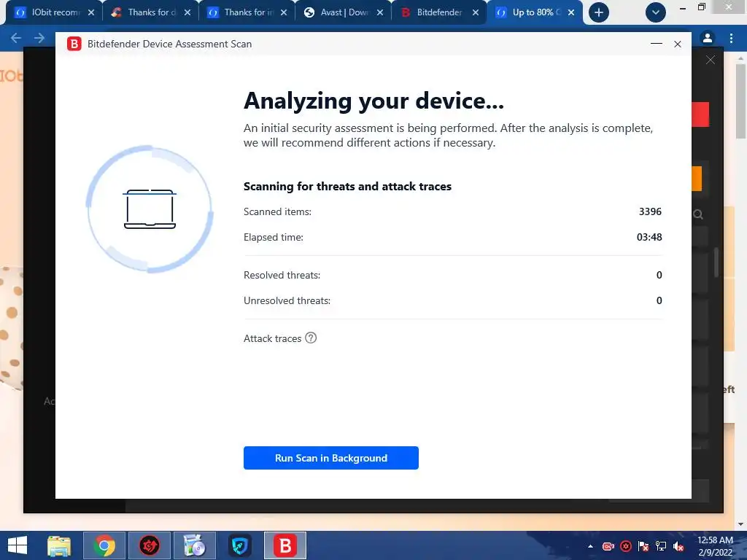Screen dimensions: 747x560
Task: Click the 'Unresolved threats:' label
Action: coord(287,301)
